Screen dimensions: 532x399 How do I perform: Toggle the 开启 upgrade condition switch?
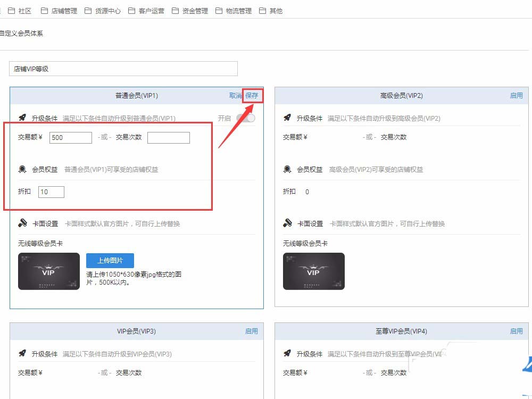246,118
